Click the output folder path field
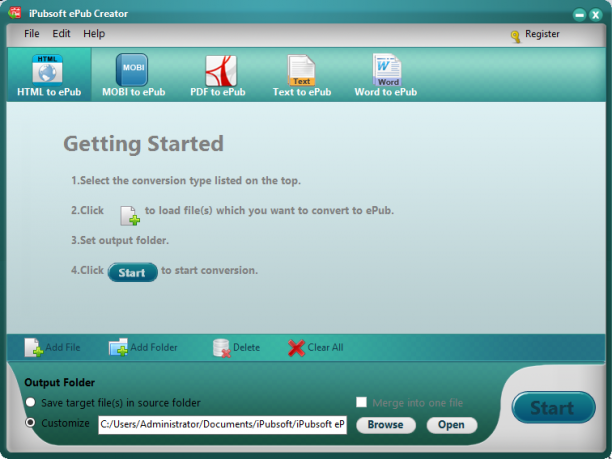 [222, 424]
